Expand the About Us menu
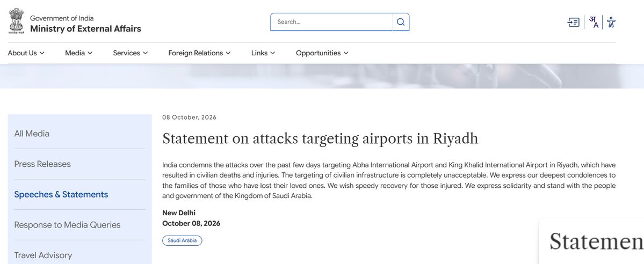 tap(26, 53)
